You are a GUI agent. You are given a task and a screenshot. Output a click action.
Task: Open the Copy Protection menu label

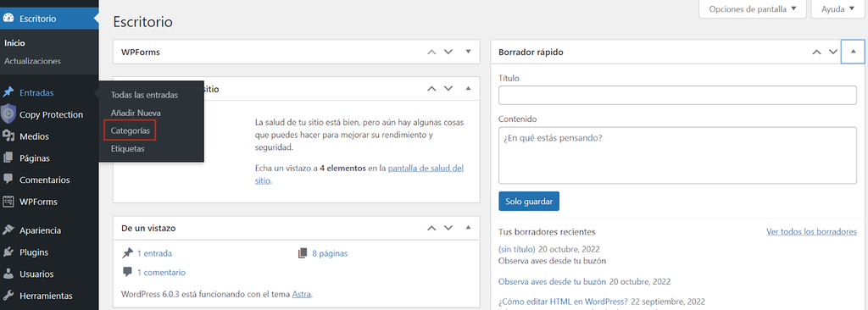pyautogui.click(x=52, y=114)
